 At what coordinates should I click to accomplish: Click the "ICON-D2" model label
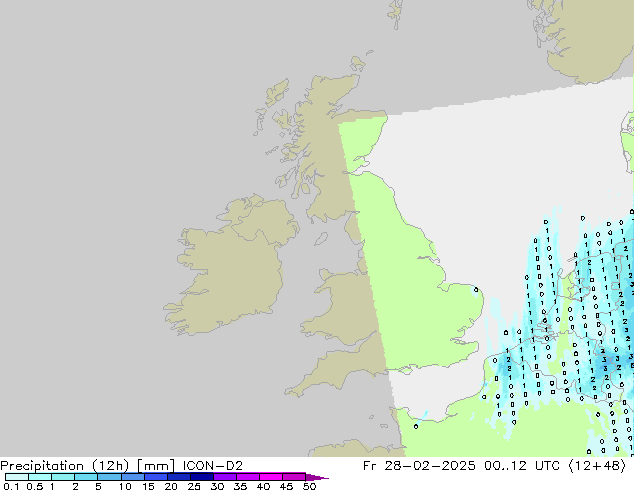[x=213, y=466]
